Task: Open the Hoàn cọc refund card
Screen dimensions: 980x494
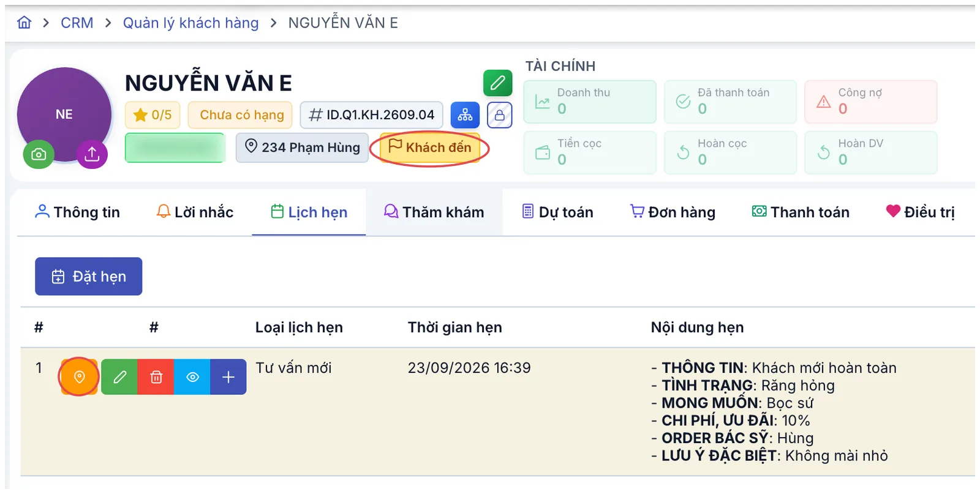Action: click(730, 152)
